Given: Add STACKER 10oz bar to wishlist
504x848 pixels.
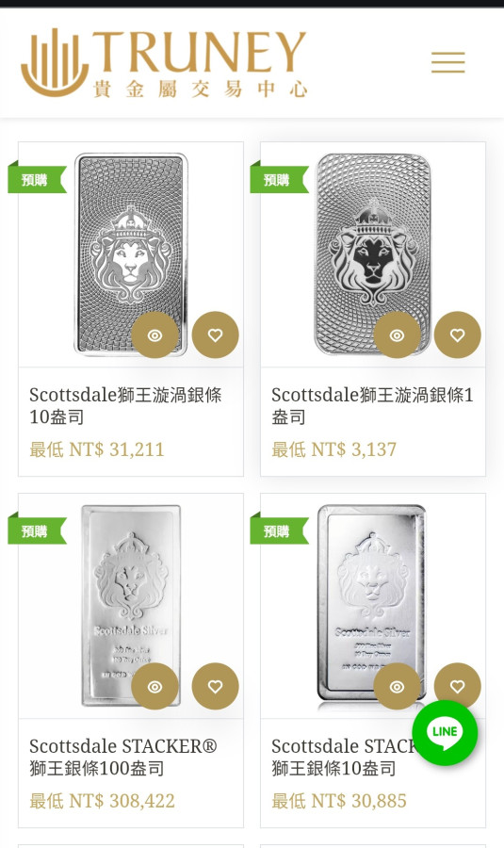Looking at the screenshot, I should (x=458, y=686).
